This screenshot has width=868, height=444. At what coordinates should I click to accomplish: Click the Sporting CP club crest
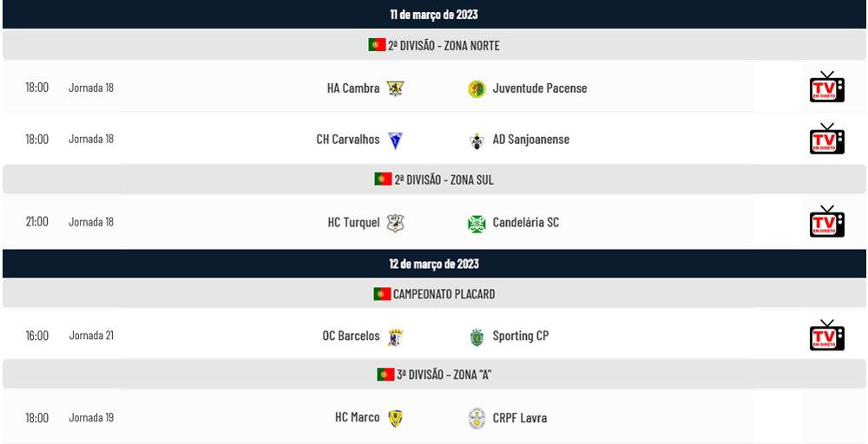coord(477,336)
